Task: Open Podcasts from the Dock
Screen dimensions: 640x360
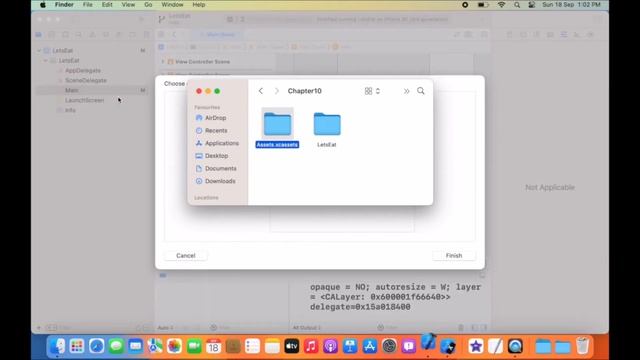Action: [331, 347]
